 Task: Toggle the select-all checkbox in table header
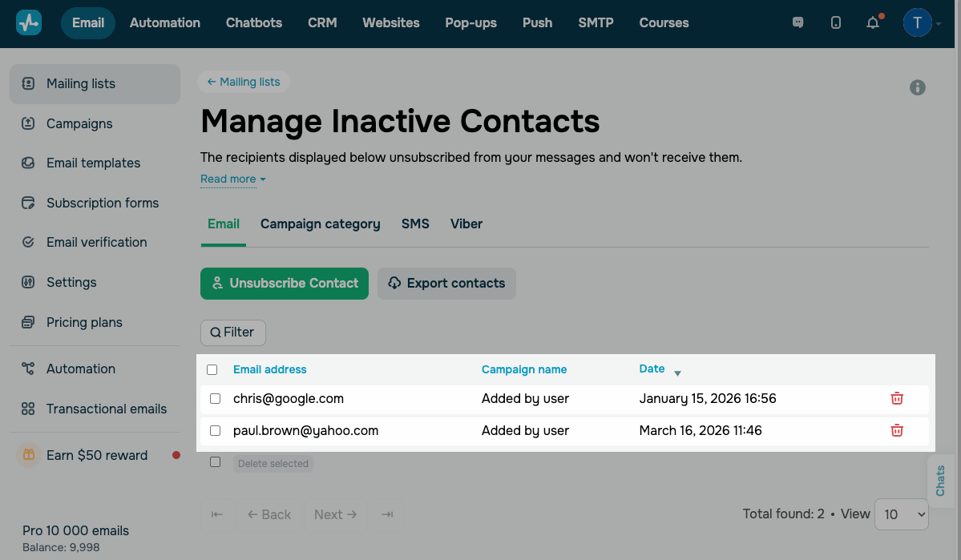tap(212, 369)
